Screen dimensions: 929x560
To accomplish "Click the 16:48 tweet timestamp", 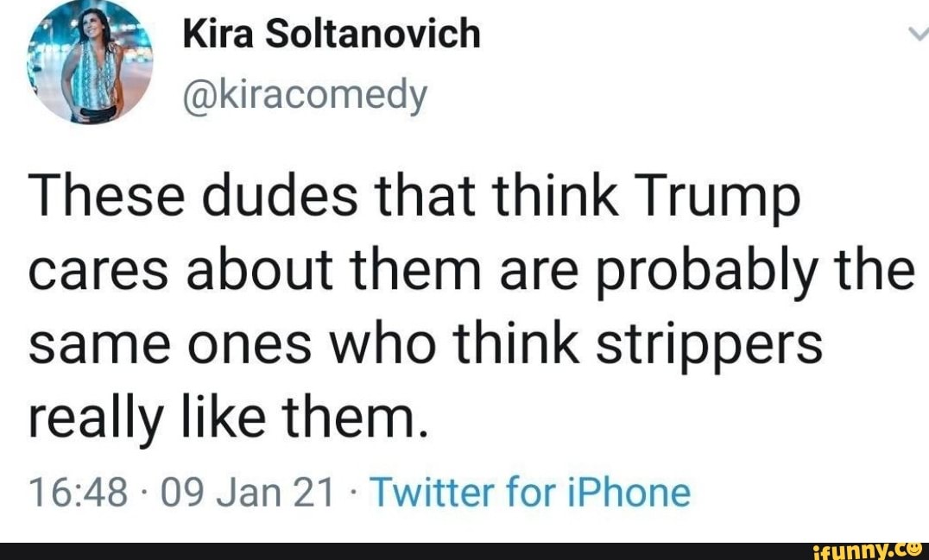I will [x=79, y=493].
